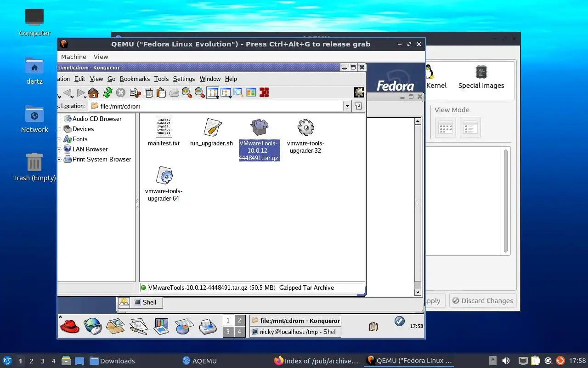Click the Konsole scrollbar down arrow

coord(418,292)
